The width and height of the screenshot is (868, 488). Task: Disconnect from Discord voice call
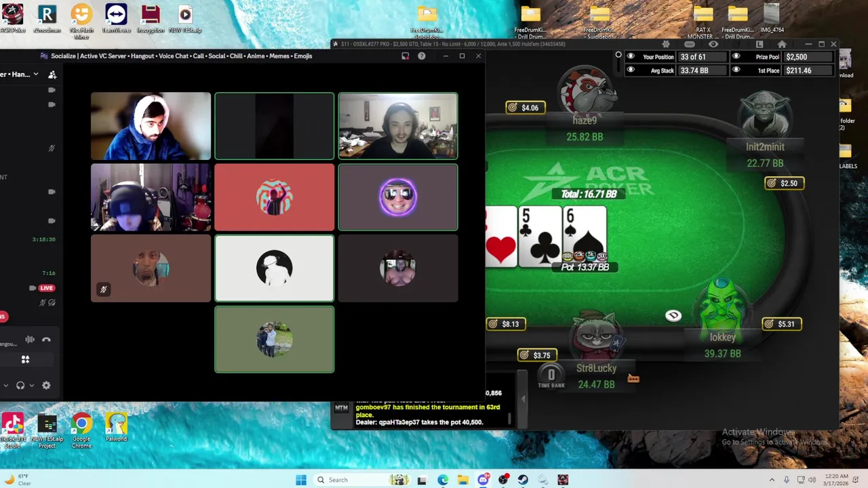pyautogui.click(x=46, y=340)
